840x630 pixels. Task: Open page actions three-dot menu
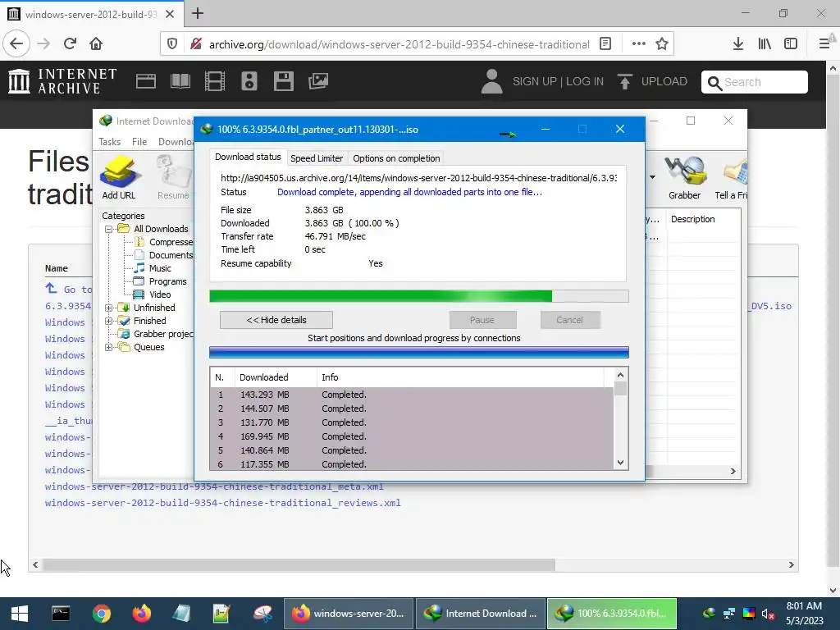pyautogui.click(x=638, y=44)
